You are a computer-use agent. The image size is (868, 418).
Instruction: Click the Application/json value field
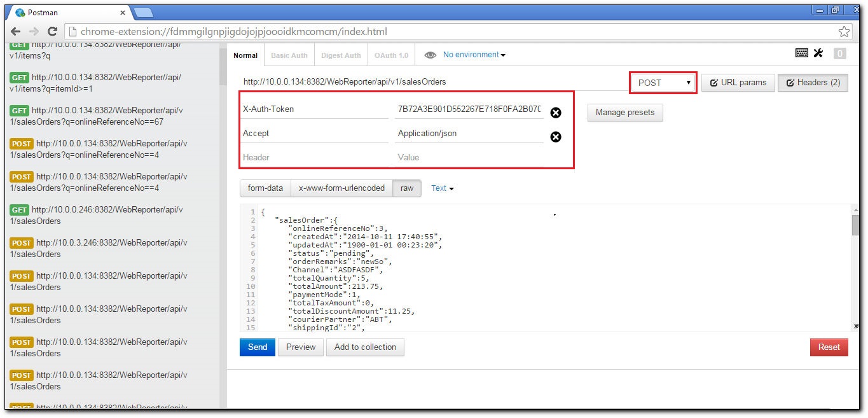tap(469, 134)
